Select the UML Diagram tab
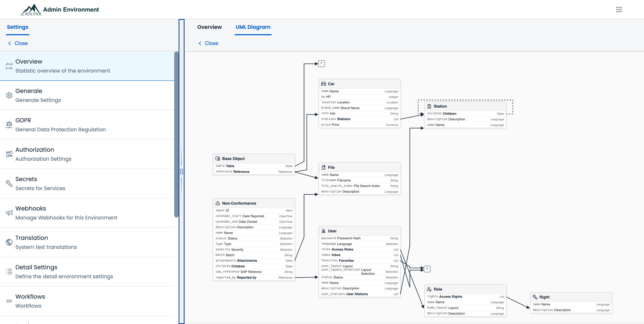This screenshot has height=324, width=644. pyautogui.click(x=253, y=27)
